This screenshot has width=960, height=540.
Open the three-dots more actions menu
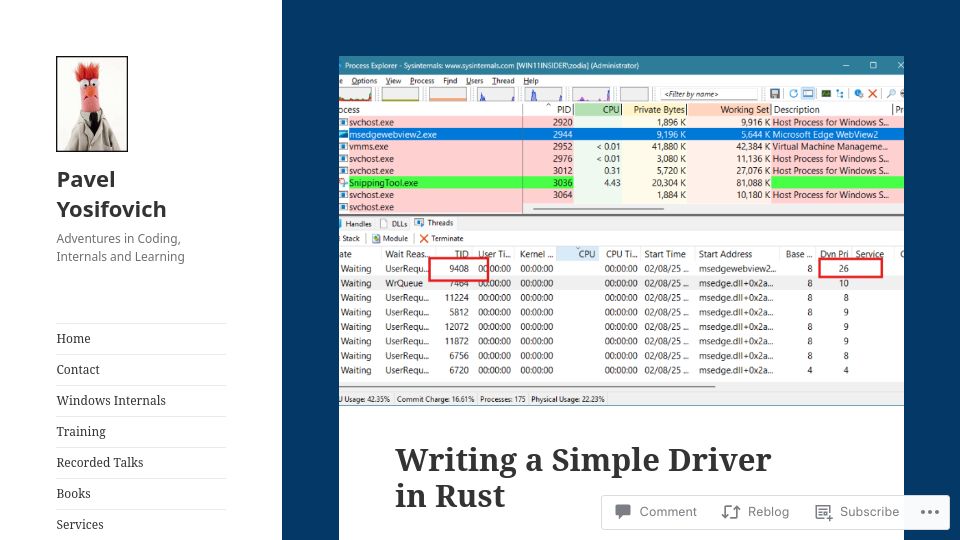(x=929, y=512)
